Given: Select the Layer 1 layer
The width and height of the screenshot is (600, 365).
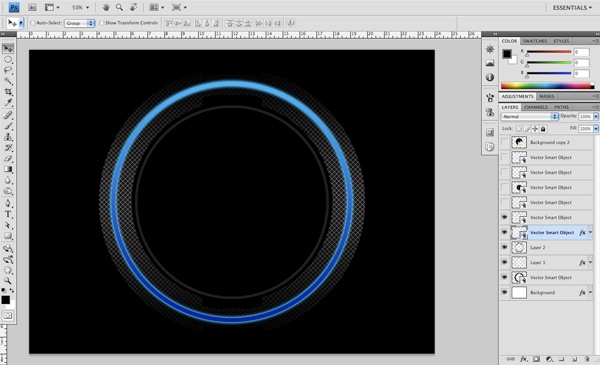Looking at the screenshot, I should [x=546, y=262].
